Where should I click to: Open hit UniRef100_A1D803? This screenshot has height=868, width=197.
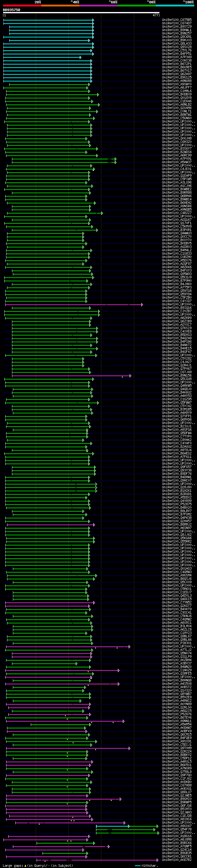point(177,247)
